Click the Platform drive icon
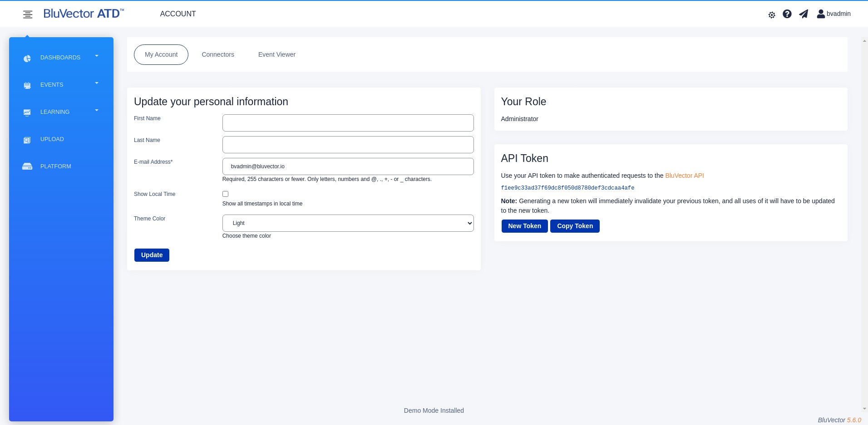Viewport: 868px width, 425px height. click(x=27, y=166)
